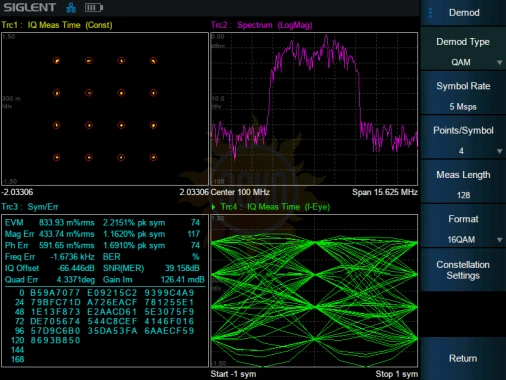
Task: Click symbol data 79BFC71D
Action: (x=55, y=302)
